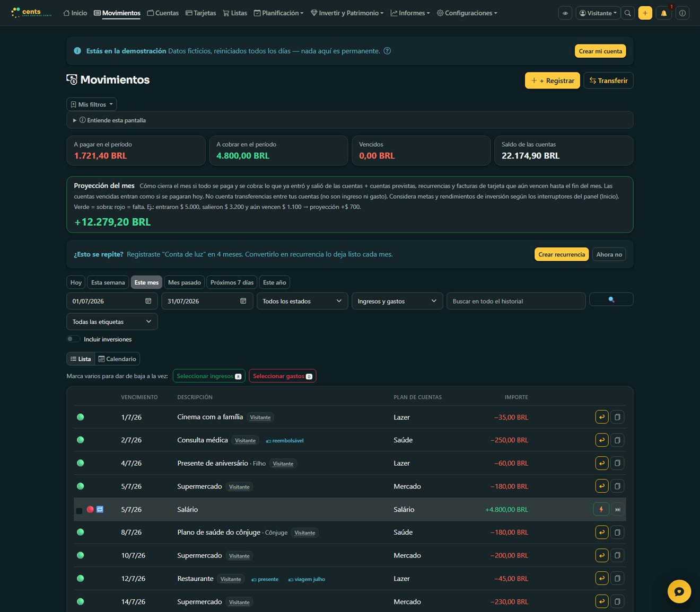
Task: Tick the checkbox on the Salário row
Action: 79,511
